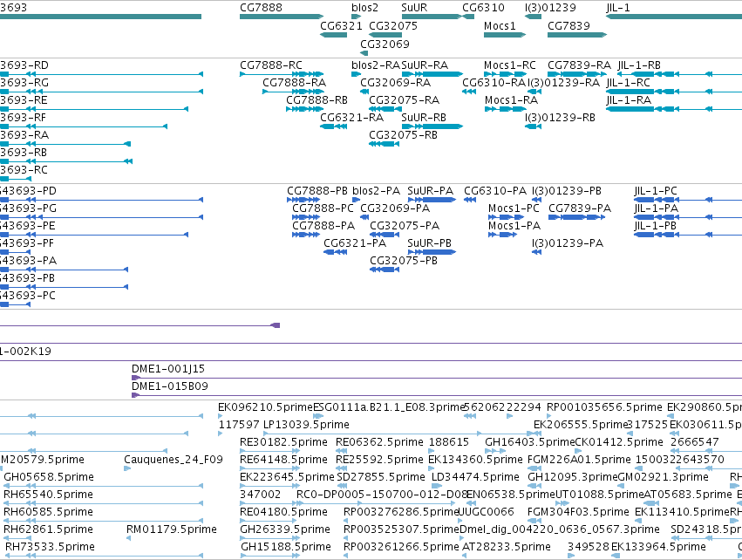Screen dimensions: 742x560
Task: Click the SuUR-PA protein label
Action: (x=430, y=191)
